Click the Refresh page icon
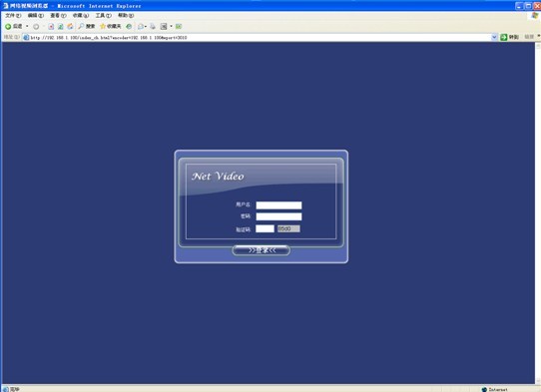The image size is (541, 392). (x=60, y=27)
